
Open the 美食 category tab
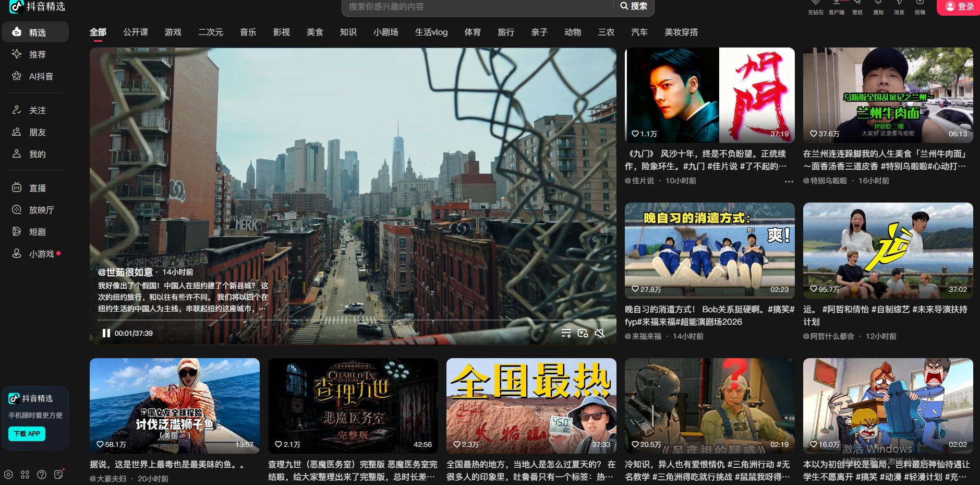[x=315, y=32]
